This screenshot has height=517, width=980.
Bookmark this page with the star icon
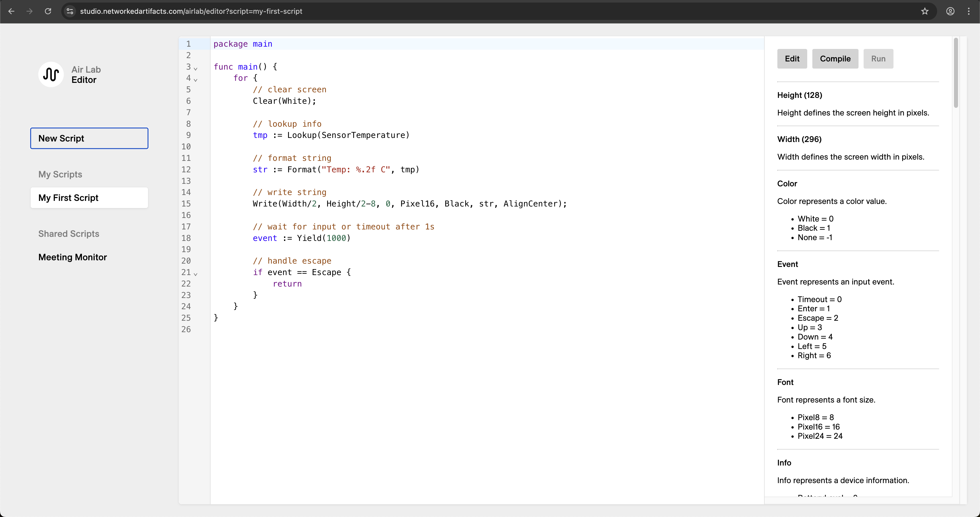[925, 11]
